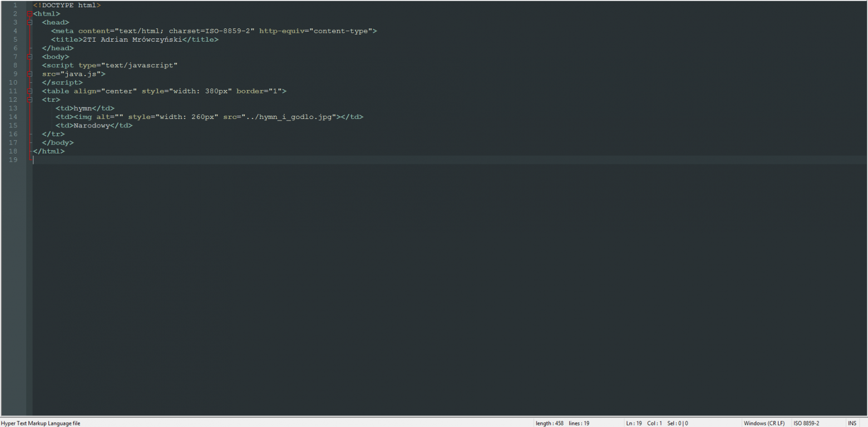This screenshot has height=427, width=868.
Task: Click the ISO 8859-2 encoding status
Action: pyautogui.click(x=806, y=423)
